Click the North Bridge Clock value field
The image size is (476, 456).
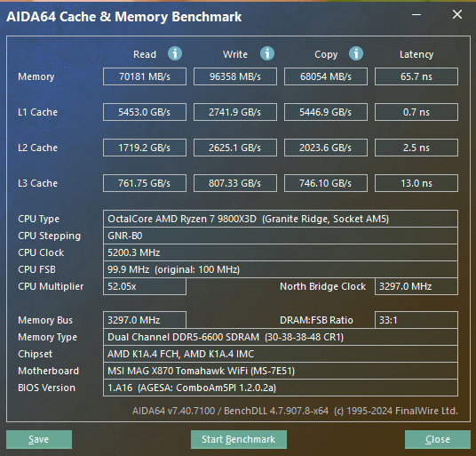(x=416, y=286)
